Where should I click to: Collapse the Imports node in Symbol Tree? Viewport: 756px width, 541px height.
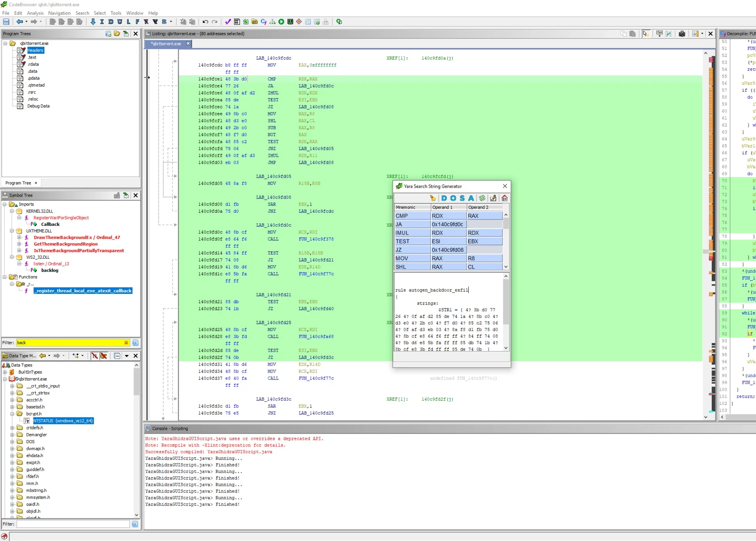(5, 204)
